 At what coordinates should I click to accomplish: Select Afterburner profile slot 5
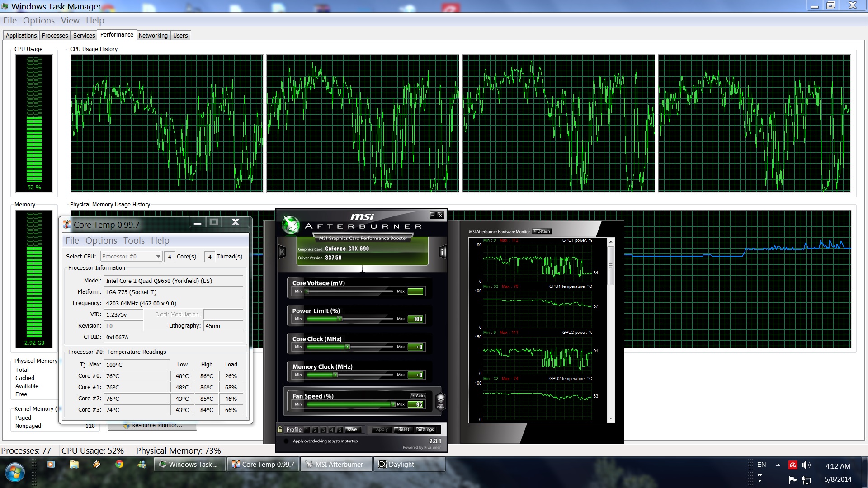pyautogui.click(x=340, y=430)
